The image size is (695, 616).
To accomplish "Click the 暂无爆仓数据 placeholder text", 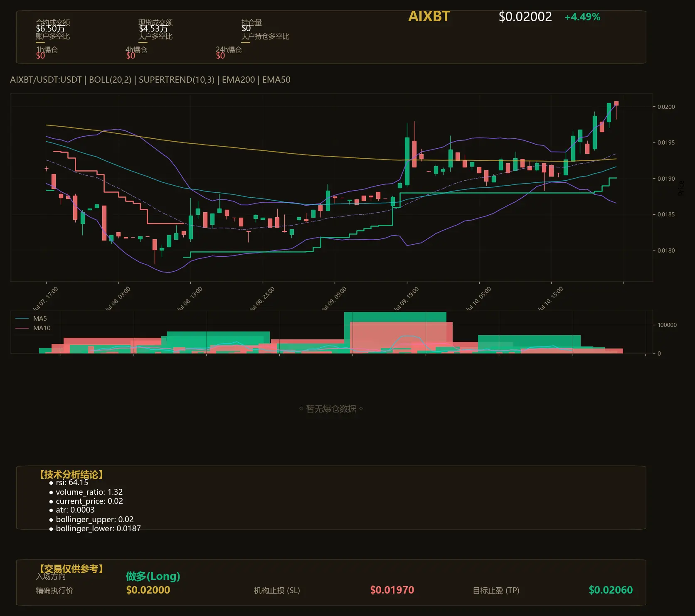I will click(x=331, y=409).
